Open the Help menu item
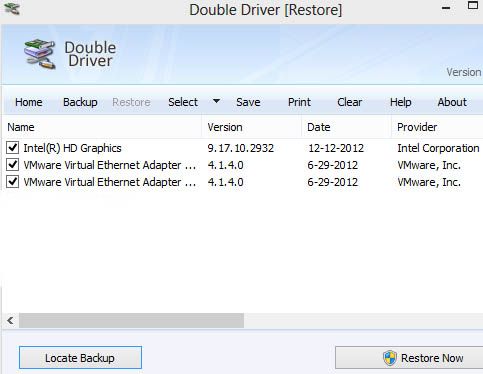The width and height of the screenshot is (483, 374). pyautogui.click(x=401, y=102)
